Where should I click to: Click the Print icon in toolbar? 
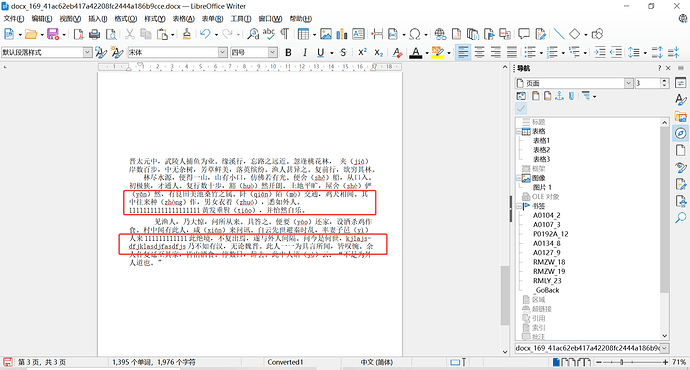click(x=94, y=34)
